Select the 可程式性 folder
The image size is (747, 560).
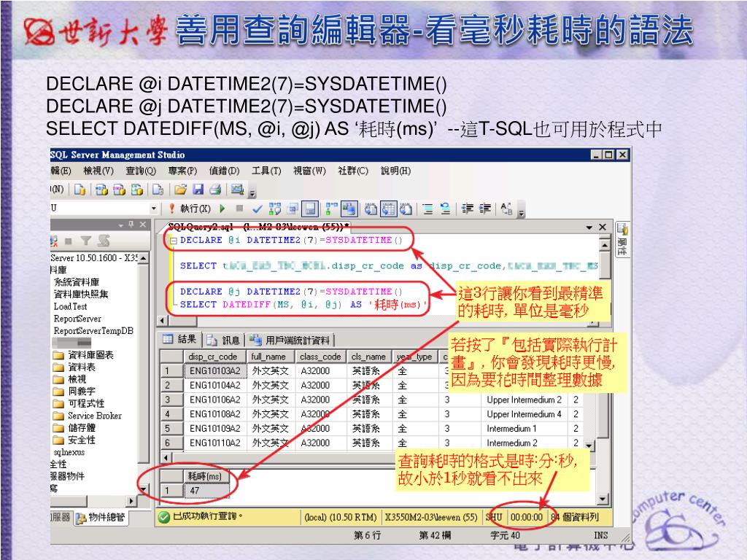pos(79,403)
